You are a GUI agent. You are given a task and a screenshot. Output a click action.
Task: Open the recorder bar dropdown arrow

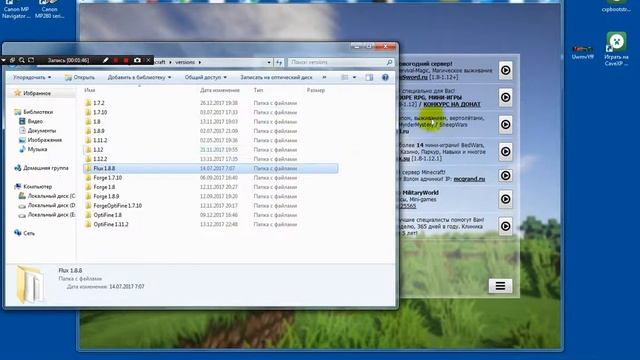point(4,60)
